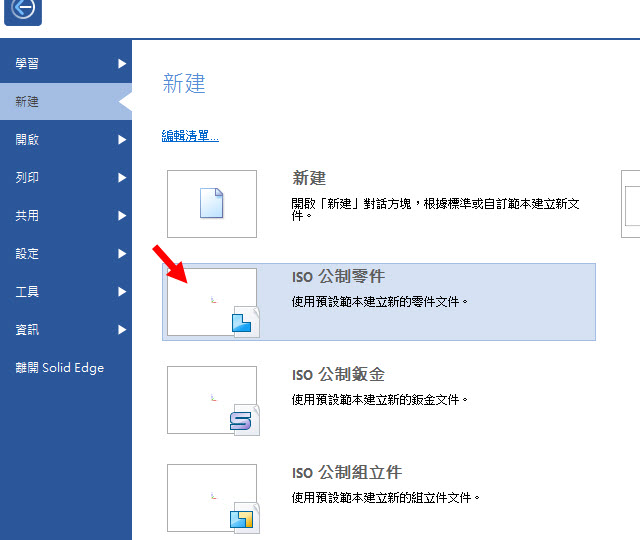640x540 pixels.
Task: Expand the arrow beside 設定
Action: point(122,253)
